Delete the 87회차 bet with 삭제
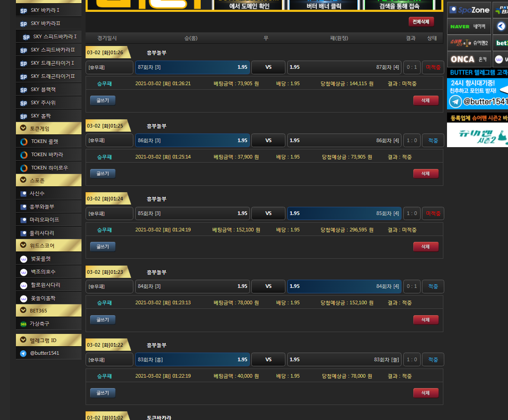This screenshot has height=420, width=508. pos(426,101)
